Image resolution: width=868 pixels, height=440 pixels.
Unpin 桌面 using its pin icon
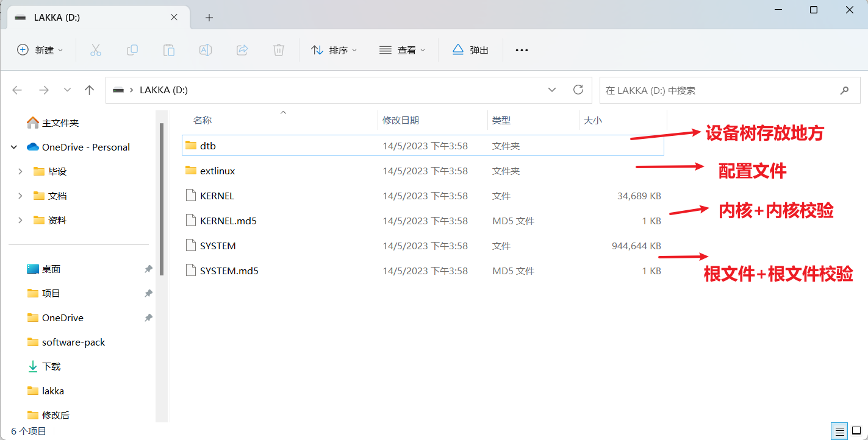[x=148, y=269]
